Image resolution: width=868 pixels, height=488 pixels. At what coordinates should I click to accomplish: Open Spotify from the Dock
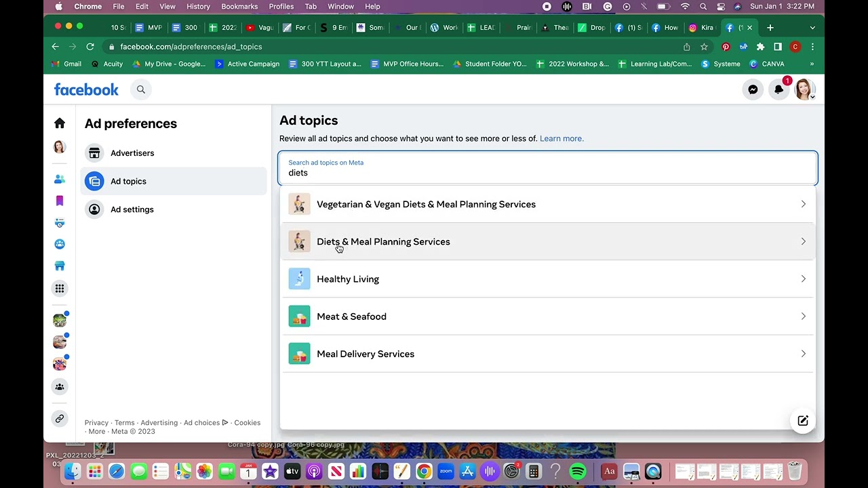(x=578, y=471)
